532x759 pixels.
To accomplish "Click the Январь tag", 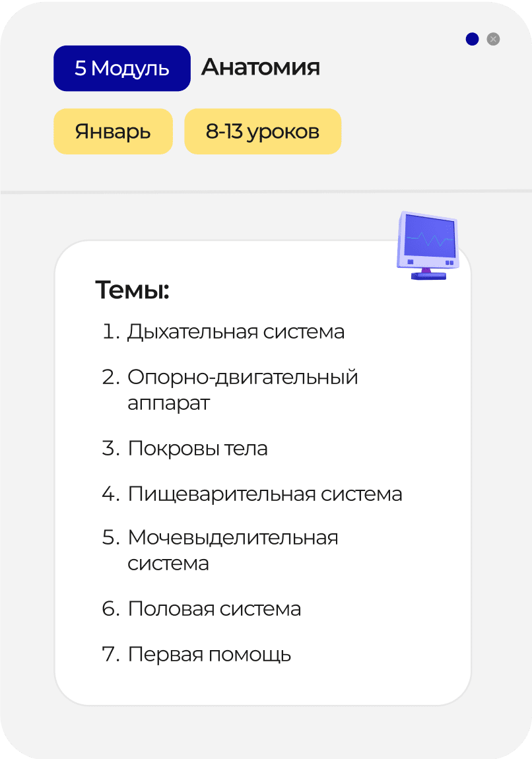I will point(113,131).
